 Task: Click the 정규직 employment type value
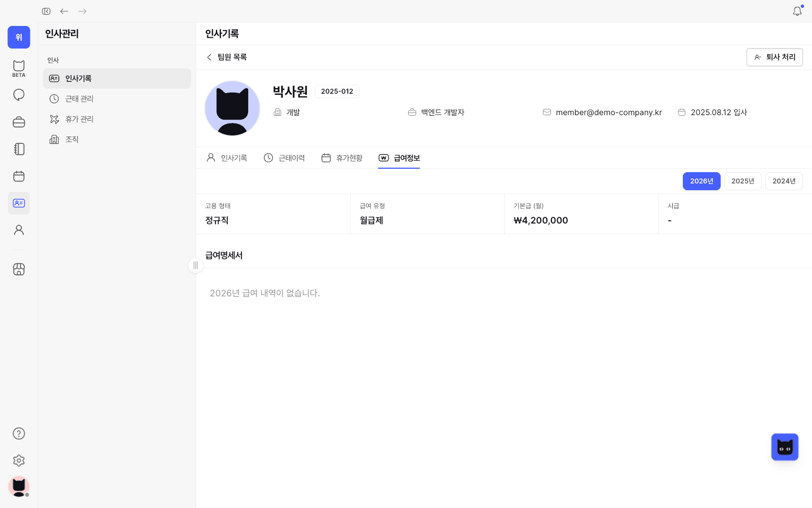(x=217, y=220)
